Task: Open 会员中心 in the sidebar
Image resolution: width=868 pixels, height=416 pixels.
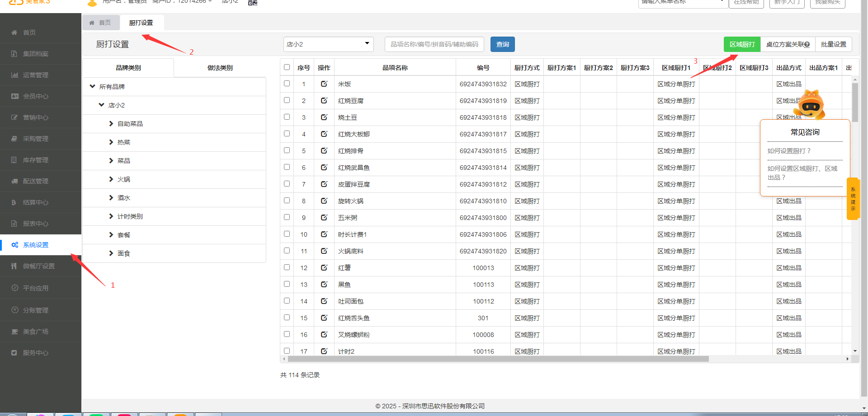Action: 36,96
